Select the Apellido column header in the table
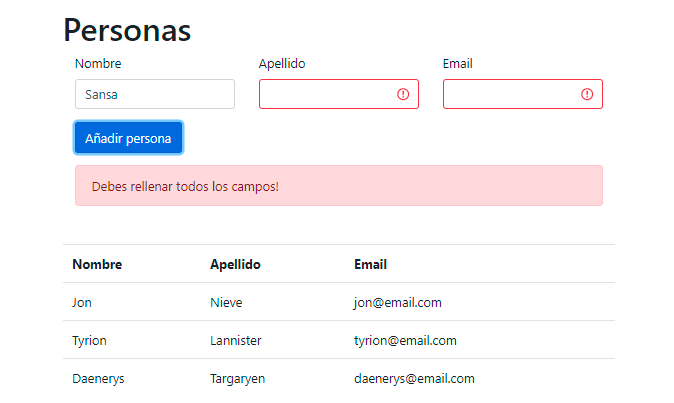This screenshot has height=403, width=674. (x=235, y=264)
